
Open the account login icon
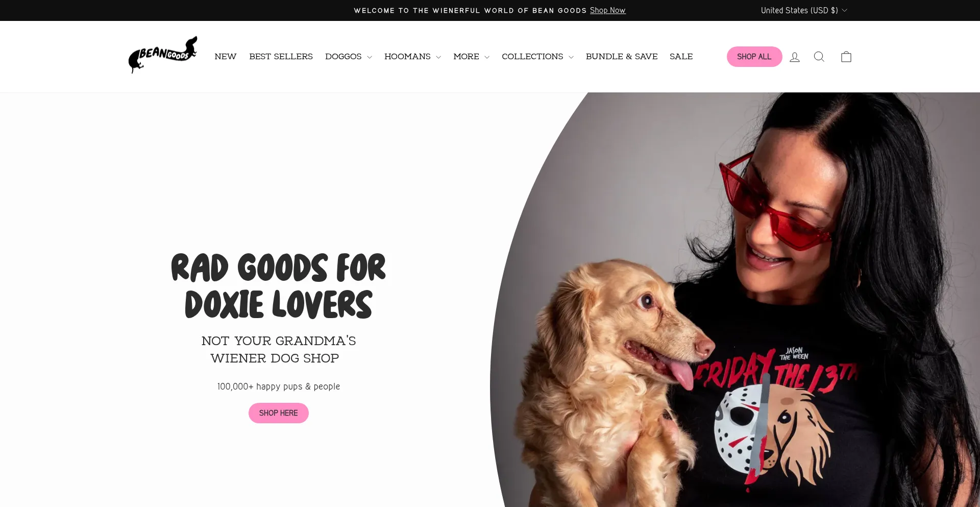tap(795, 57)
